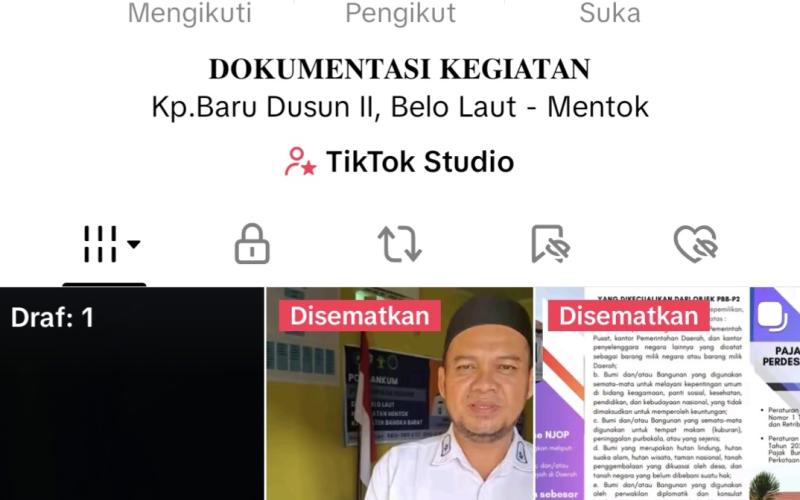Screen dimensions: 800x500
Task: Tap the Disematkan badge on document video
Action: coord(629,316)
